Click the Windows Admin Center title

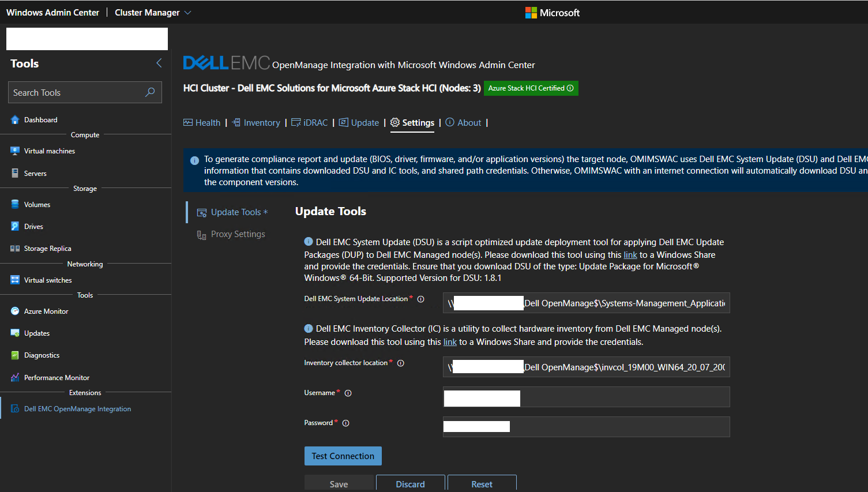(x=53, y=13)
